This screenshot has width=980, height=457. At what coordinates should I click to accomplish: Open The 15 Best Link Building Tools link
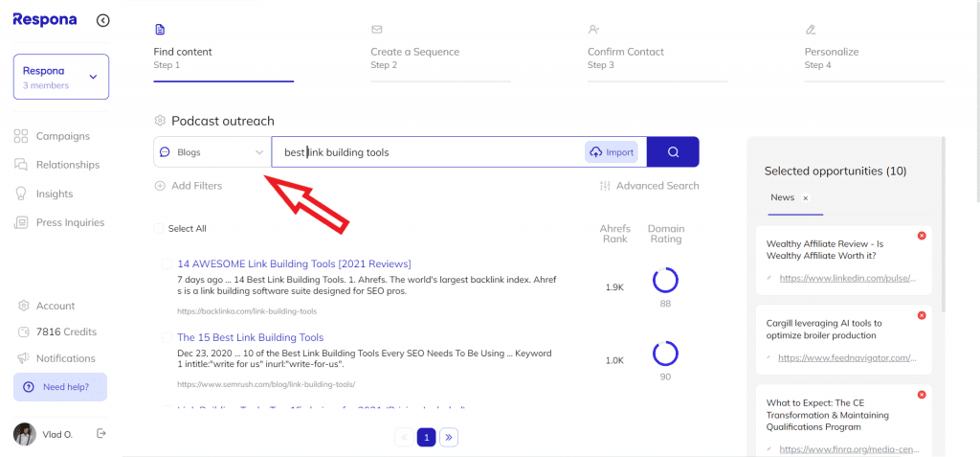click(250, 337)
